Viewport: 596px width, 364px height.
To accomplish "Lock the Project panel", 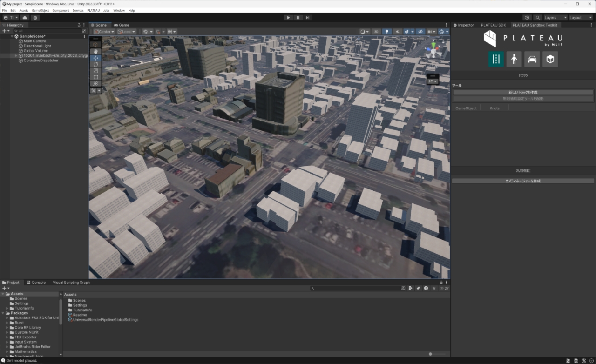I will [441, 283].
